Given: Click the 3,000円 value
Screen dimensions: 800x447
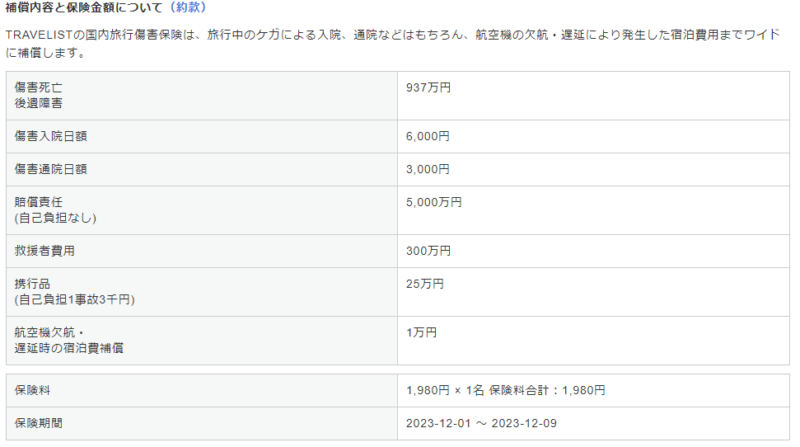Looking at the screenshot, I should point(428,169).
